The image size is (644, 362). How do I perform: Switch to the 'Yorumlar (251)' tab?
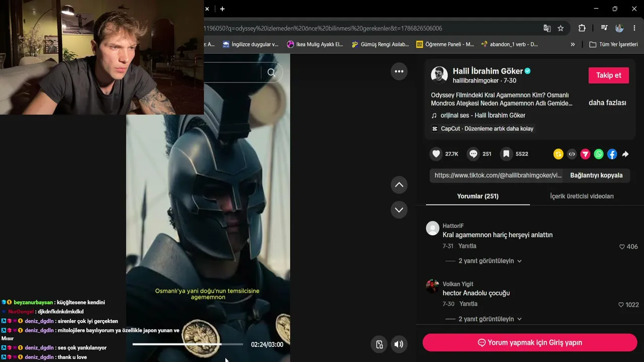coord(478,196)
